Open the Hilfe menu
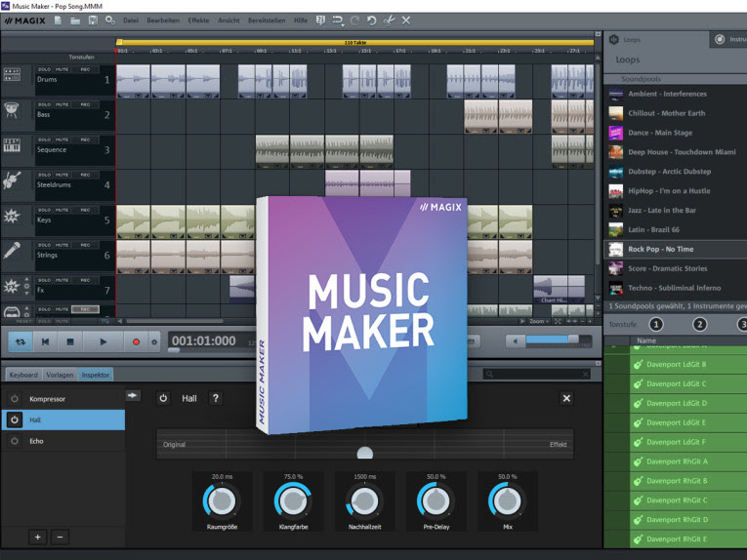Screen dimensions: 747x560 pos(301,20)
